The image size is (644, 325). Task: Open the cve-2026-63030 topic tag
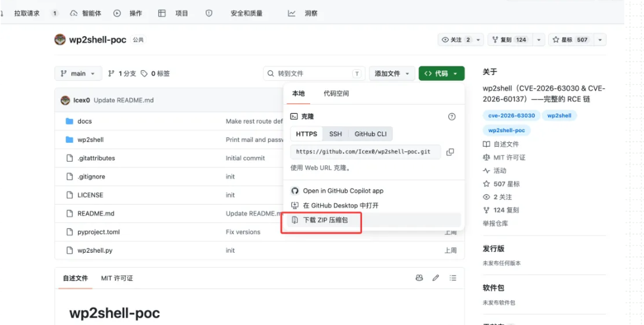(x=512, y=116)
